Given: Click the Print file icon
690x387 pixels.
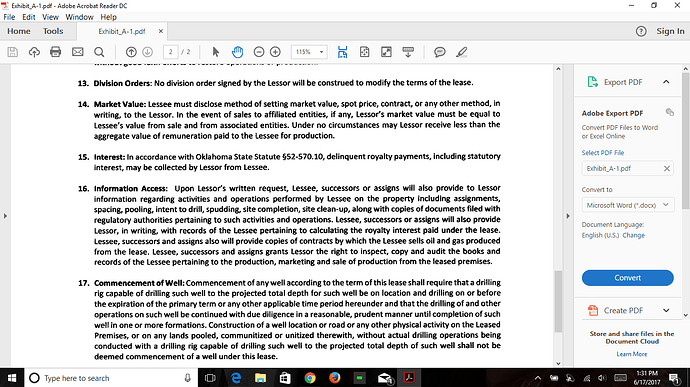Looking at the screenshot, I should pos(55,52).
